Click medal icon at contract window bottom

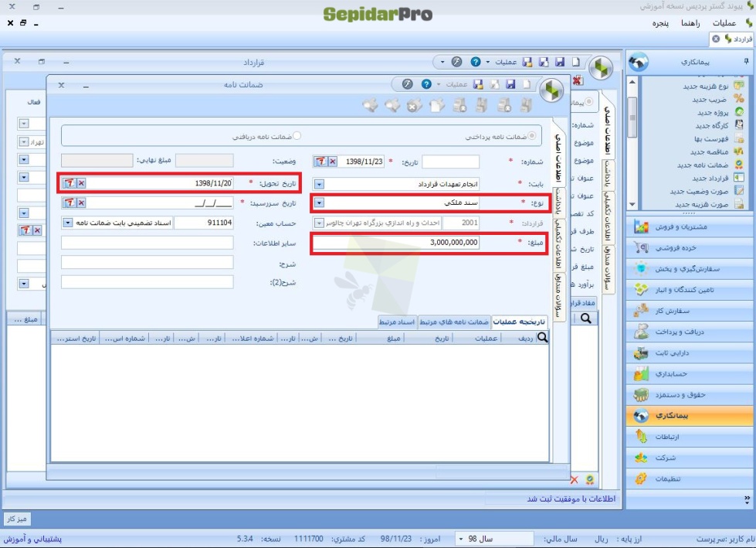point(590,479)
